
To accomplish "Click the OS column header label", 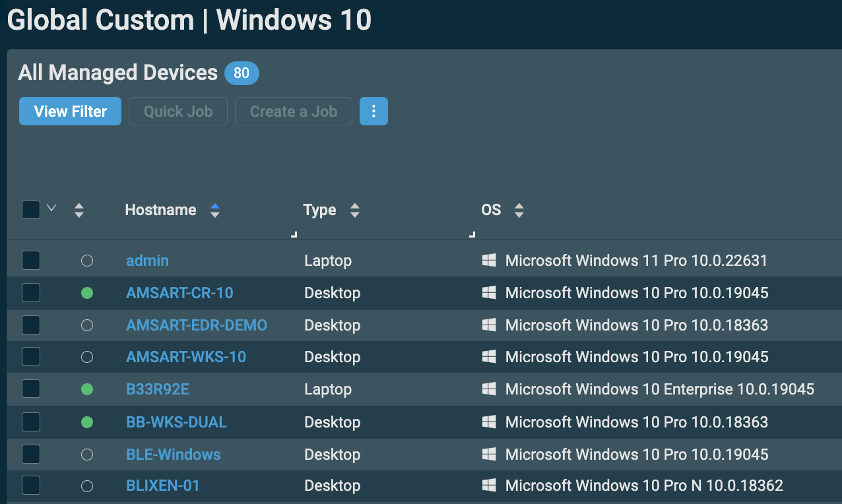I will point(491,210).
